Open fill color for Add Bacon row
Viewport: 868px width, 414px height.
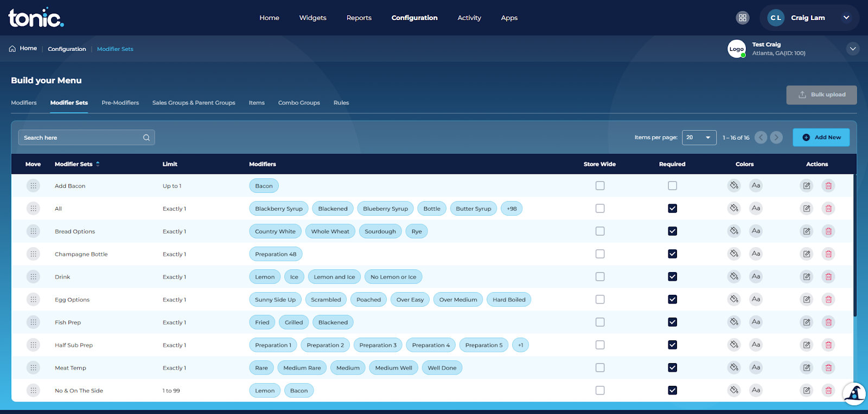click(x=734, y=185)
